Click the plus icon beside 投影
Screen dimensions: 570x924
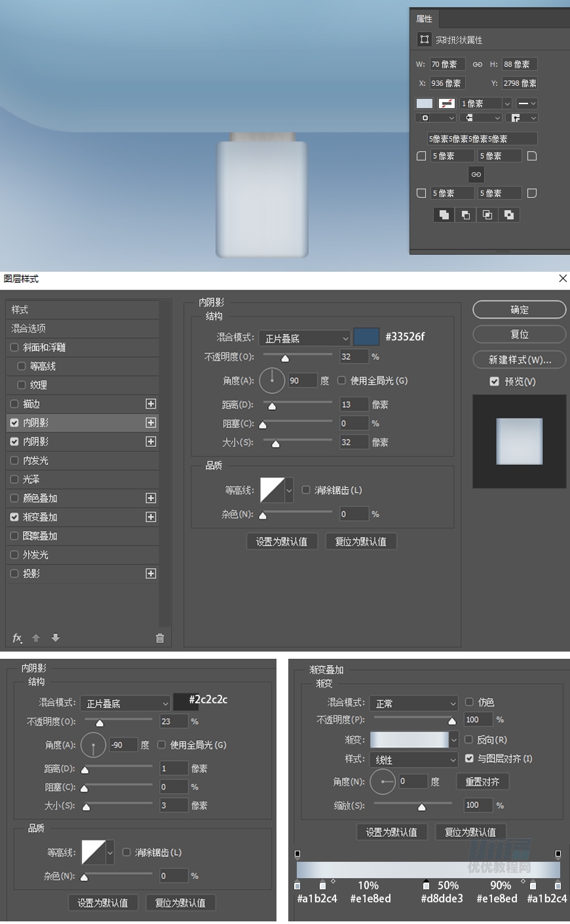point(151,574)
